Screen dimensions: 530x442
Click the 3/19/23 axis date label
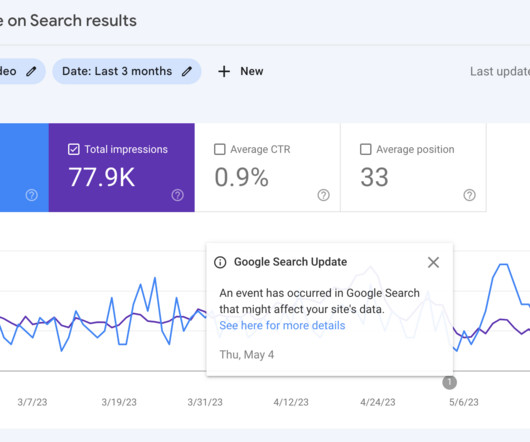click(119, 402)
